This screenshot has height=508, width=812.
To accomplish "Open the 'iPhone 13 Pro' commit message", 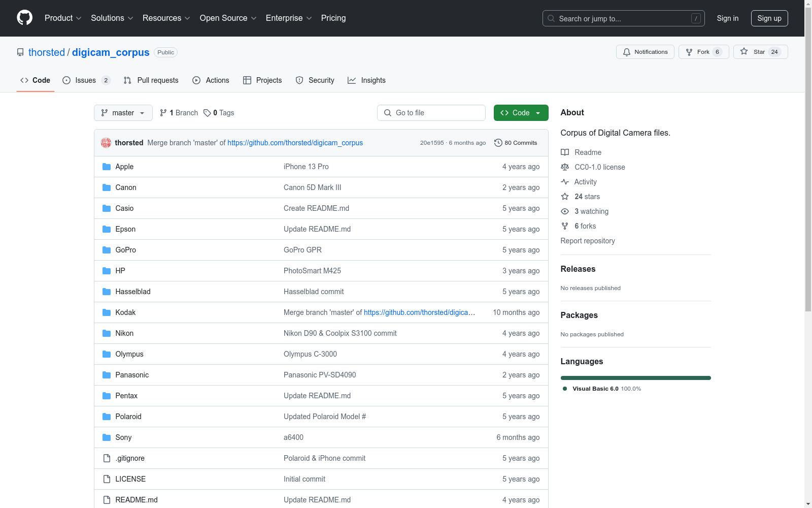I will coord(306,167).
